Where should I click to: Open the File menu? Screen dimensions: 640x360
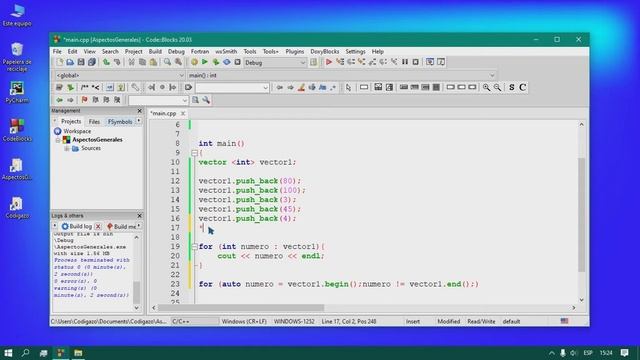pyautogui.click(x=57, y=51)
